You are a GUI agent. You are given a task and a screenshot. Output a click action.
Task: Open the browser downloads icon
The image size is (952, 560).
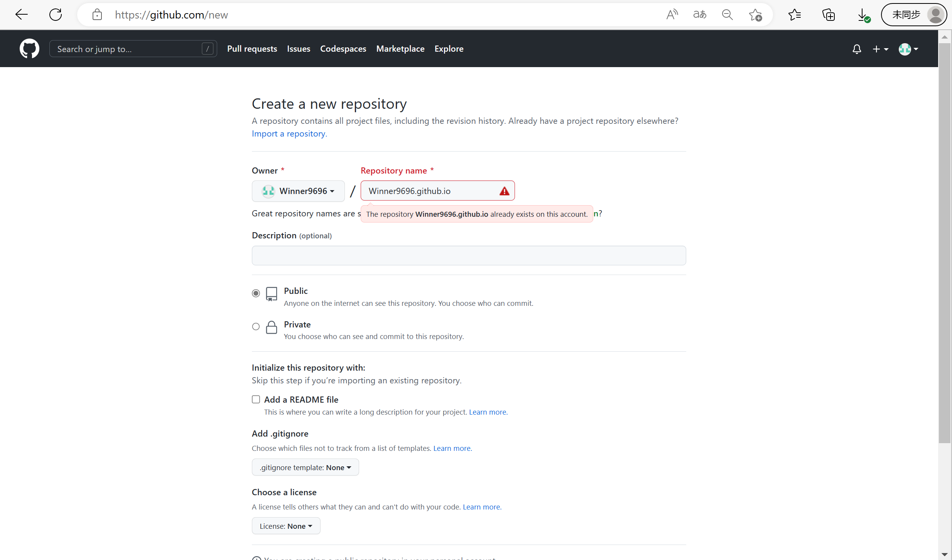pos(863,15)
